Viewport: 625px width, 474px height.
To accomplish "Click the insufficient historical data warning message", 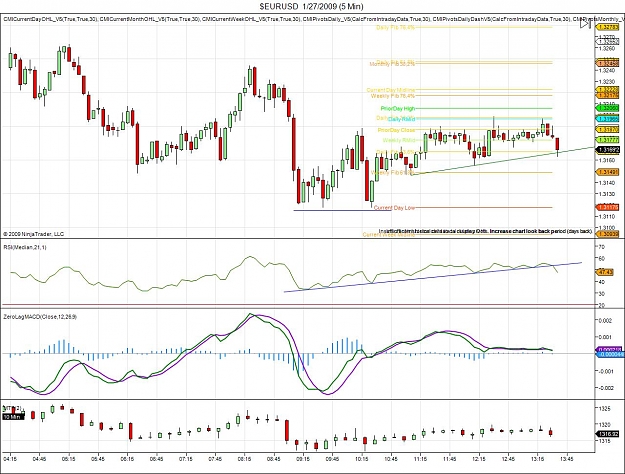I will click(x=485, y=231).
